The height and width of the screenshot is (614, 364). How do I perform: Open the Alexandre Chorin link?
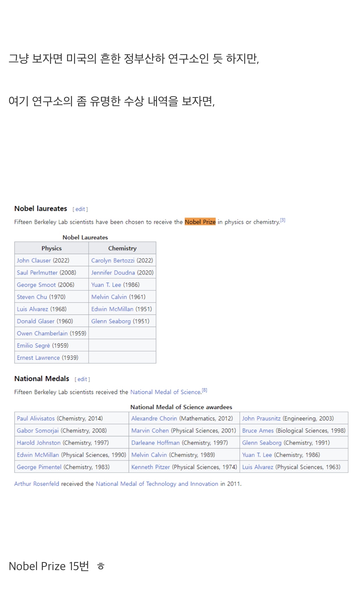(x=154, y=418)
